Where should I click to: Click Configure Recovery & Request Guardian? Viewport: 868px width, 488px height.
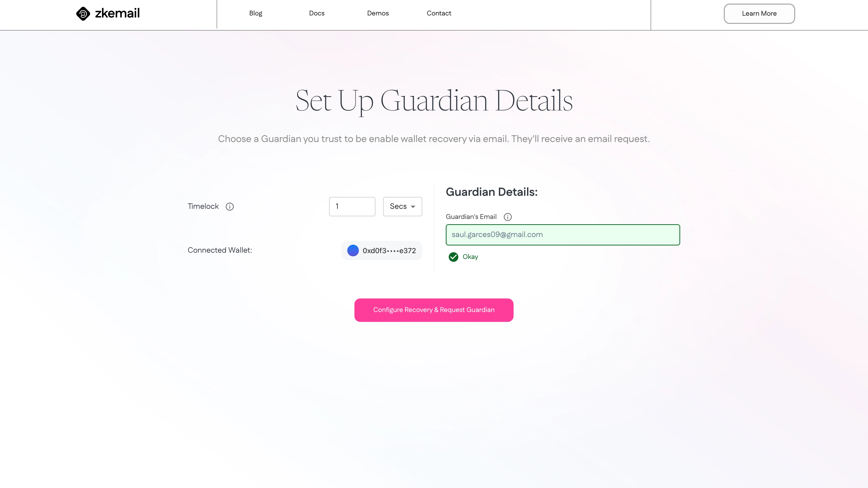click(434, 309)
